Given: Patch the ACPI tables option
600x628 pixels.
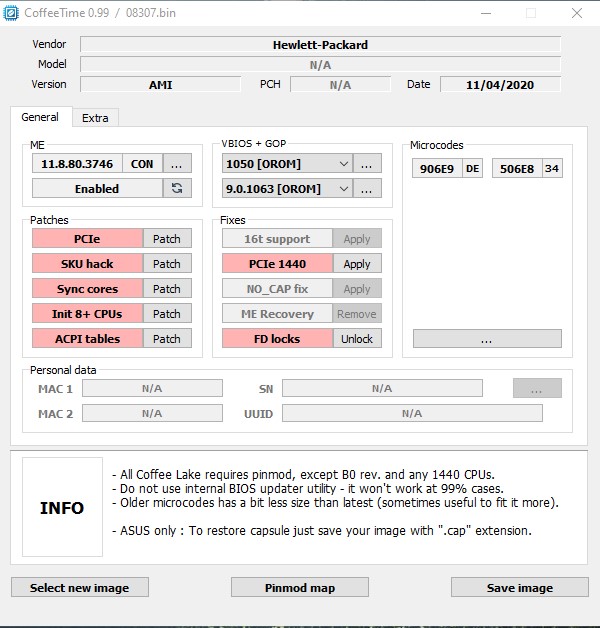Looking at the screenshot, I should (x=167, y=338).
